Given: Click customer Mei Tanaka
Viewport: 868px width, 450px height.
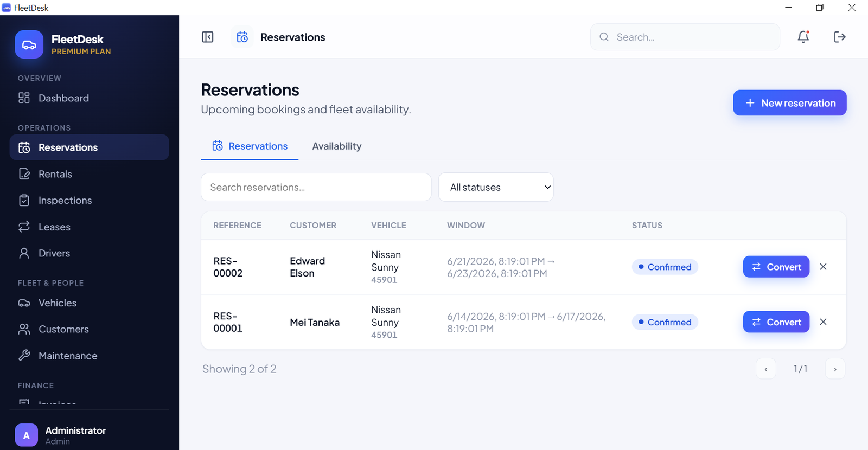Looking at the screenshot, I should pos(315,322).
